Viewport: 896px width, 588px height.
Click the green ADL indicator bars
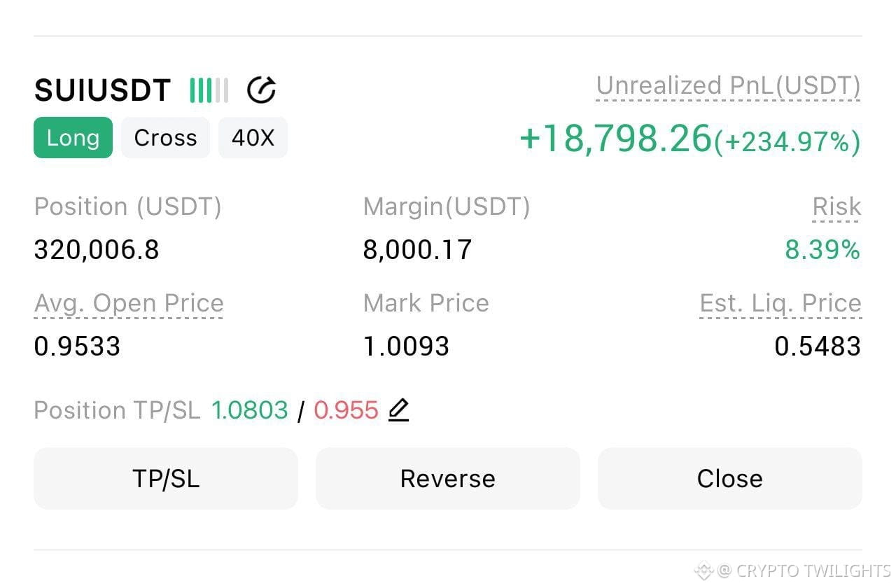click(x=209, y=90)
